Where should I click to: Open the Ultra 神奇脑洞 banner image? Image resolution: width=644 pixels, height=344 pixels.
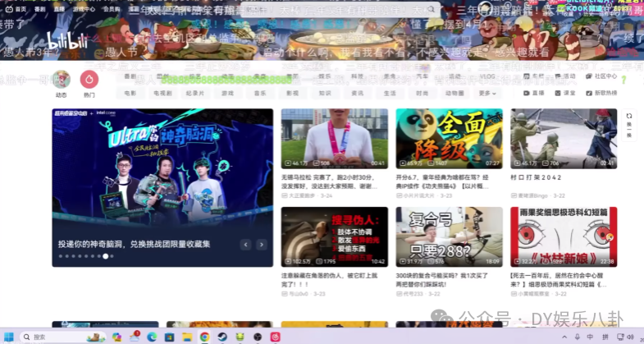[162, 187]
